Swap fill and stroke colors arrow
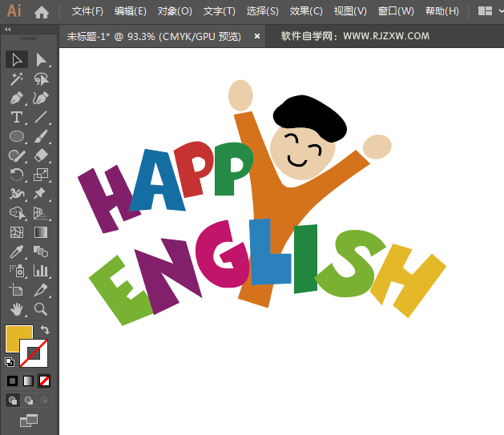This screenshot has width=504, height=435. pyautogui.click(x=46, y=330)
